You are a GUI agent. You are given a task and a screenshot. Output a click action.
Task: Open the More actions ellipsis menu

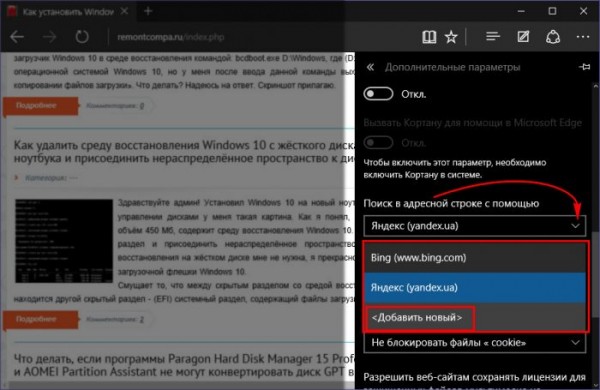pyautogui.click(x=583, y=37)
